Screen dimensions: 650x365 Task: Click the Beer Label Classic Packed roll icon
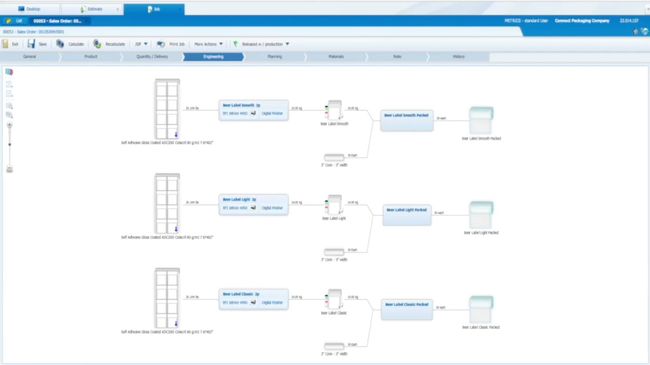click(x=481, y=309)
